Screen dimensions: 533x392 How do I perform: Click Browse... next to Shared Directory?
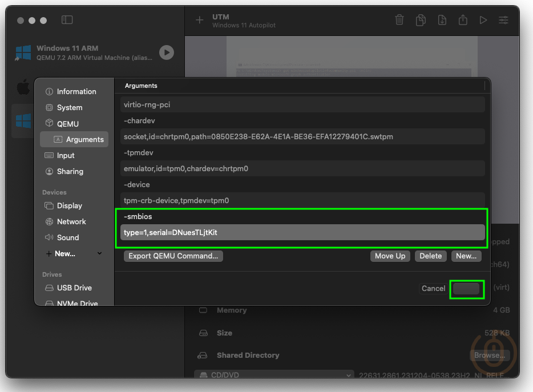(x=490, y=355)
